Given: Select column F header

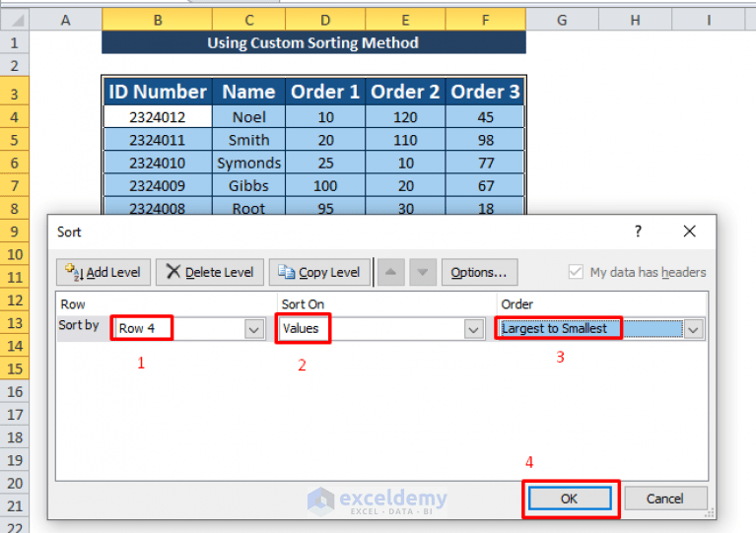Looking at the screenshot, I should coord(485,20).
